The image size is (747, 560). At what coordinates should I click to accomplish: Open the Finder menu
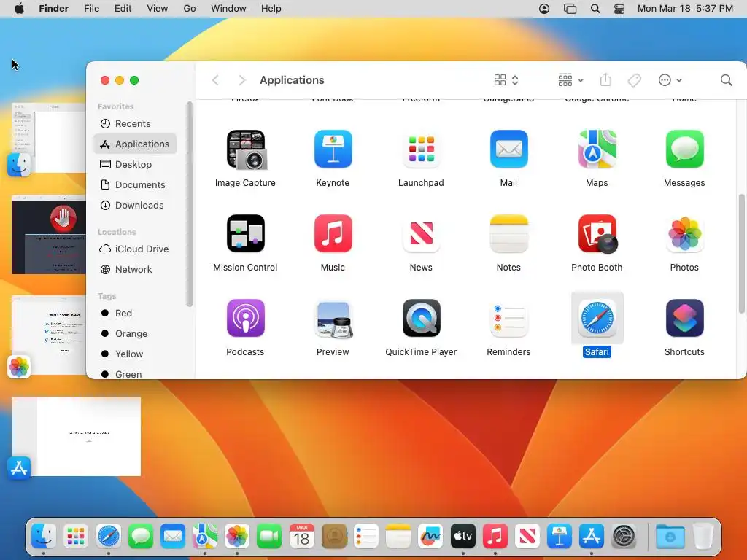[53, 9]
